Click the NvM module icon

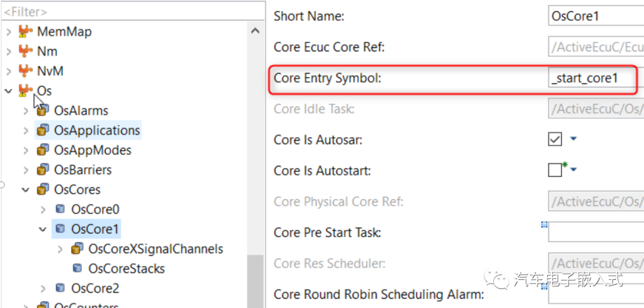pyautogui.click(x=26, y=70)
